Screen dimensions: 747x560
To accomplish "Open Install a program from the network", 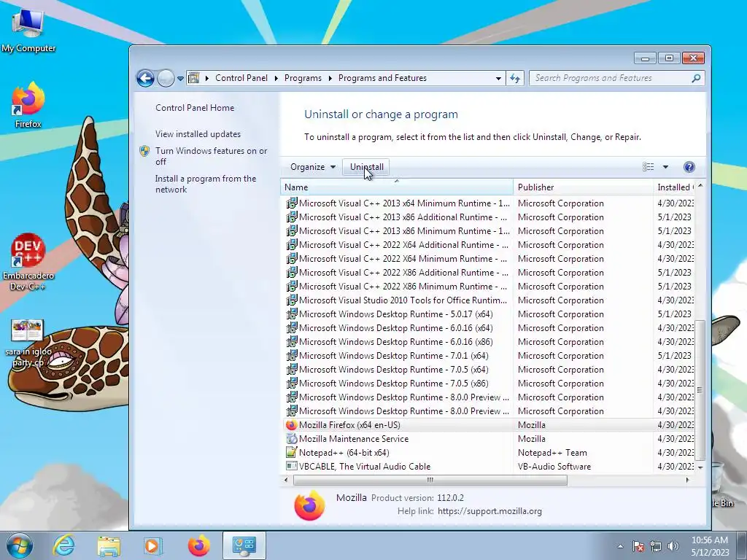I will (x=205, y=184).
